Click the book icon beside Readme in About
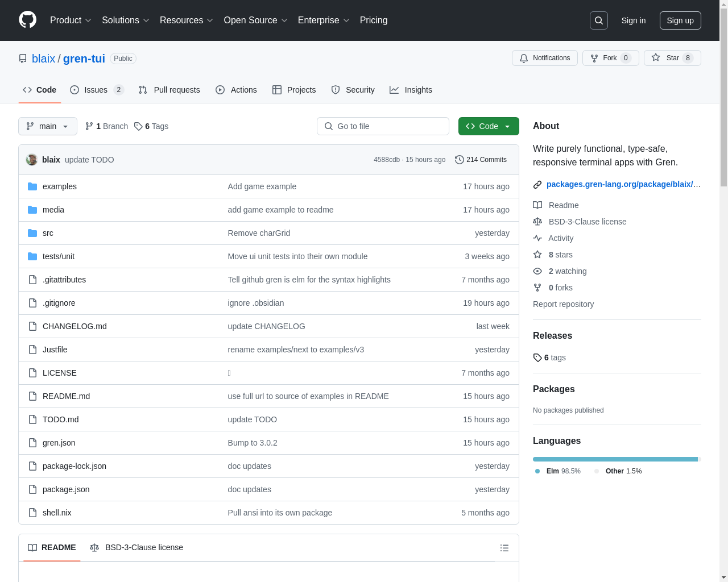 (x=537, y=205)
